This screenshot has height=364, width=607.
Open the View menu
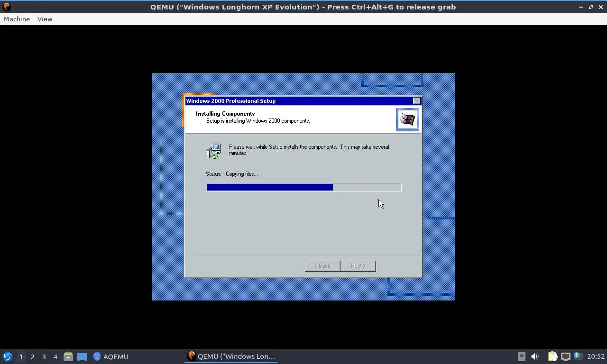[45, 19]
